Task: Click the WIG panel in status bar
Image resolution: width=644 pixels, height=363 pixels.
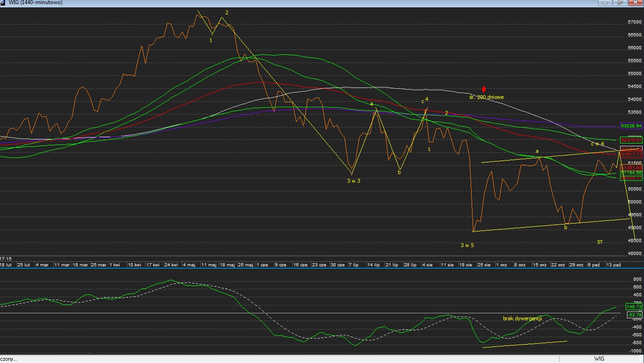Action: coord(599,359)
